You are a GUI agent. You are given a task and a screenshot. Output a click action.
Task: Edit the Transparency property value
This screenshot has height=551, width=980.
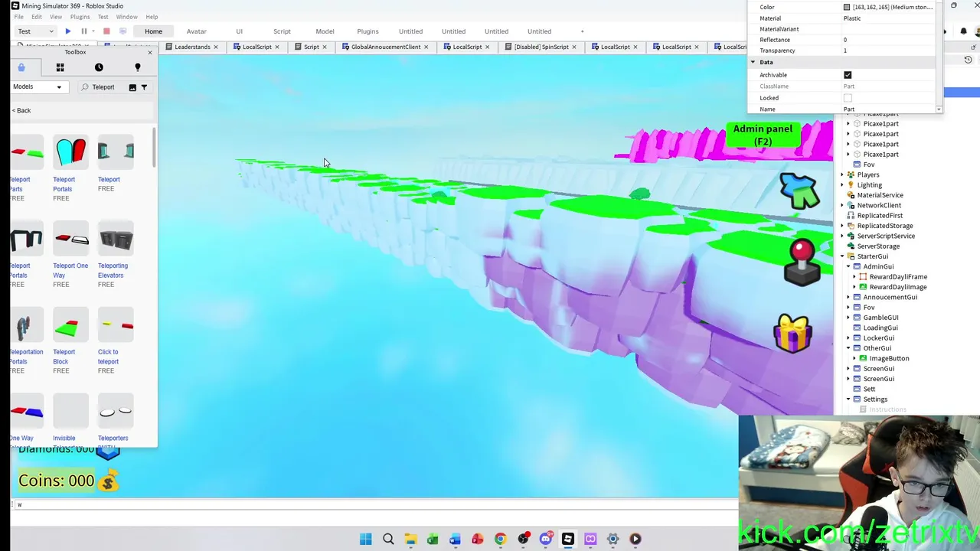[888, 51]
